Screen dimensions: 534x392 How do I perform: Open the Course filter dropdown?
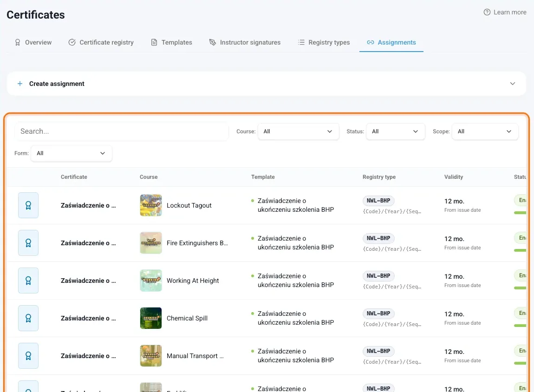(298, 131)
